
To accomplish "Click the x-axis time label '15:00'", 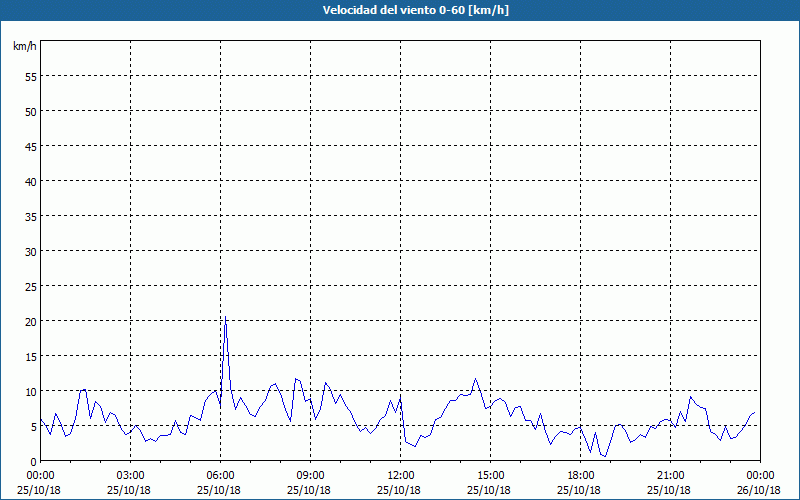I will 490,476.
